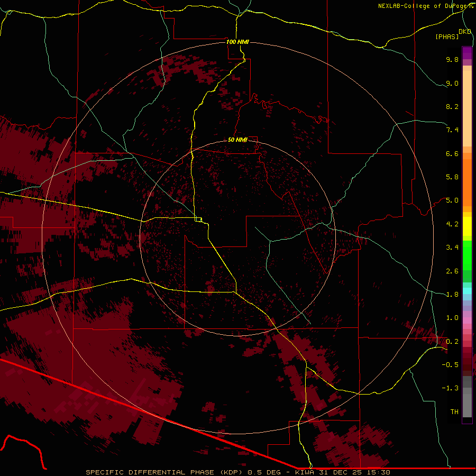Click the pink band of the color bar
Screen dimensions: 476x476
[x=467, y=321]
